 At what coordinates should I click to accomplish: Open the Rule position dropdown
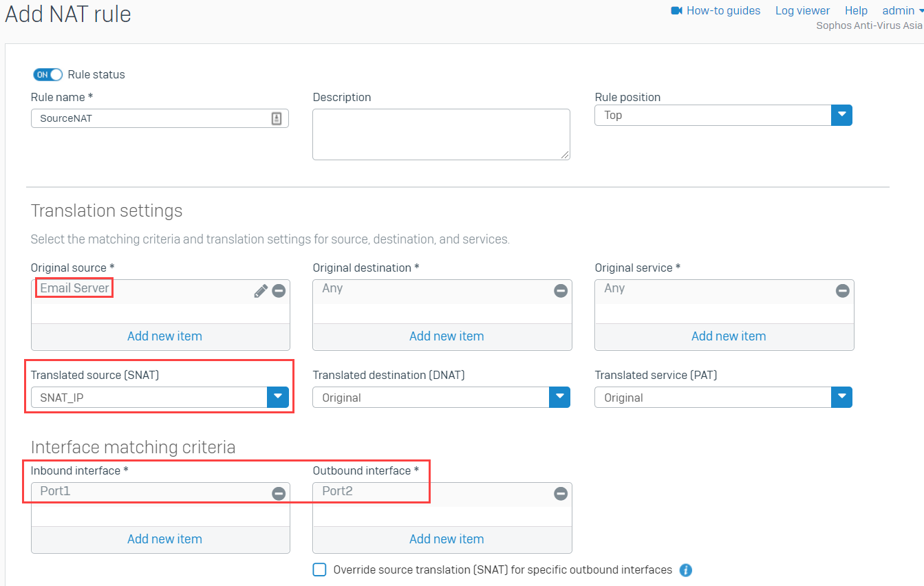pos(841,115)
